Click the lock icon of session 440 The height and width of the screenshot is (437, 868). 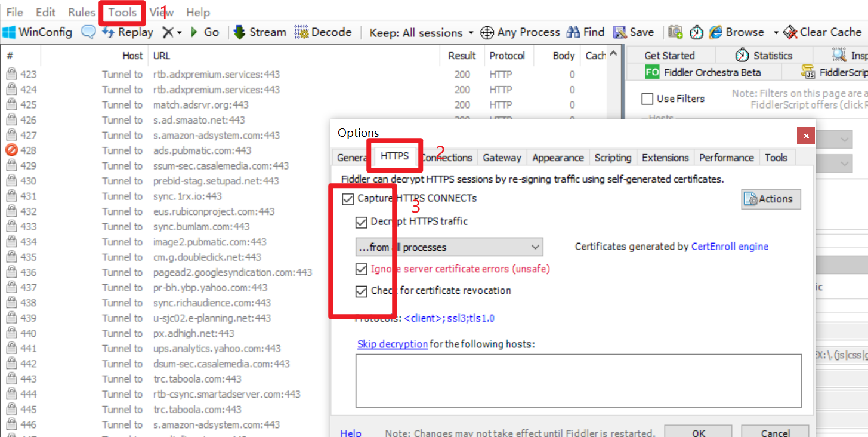[11, 333]
